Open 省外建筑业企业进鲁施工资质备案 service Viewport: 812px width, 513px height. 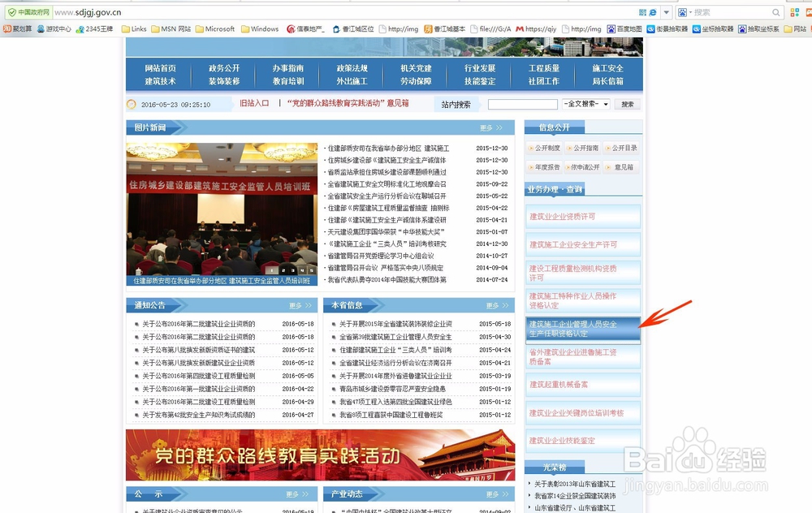pos(583,356)
